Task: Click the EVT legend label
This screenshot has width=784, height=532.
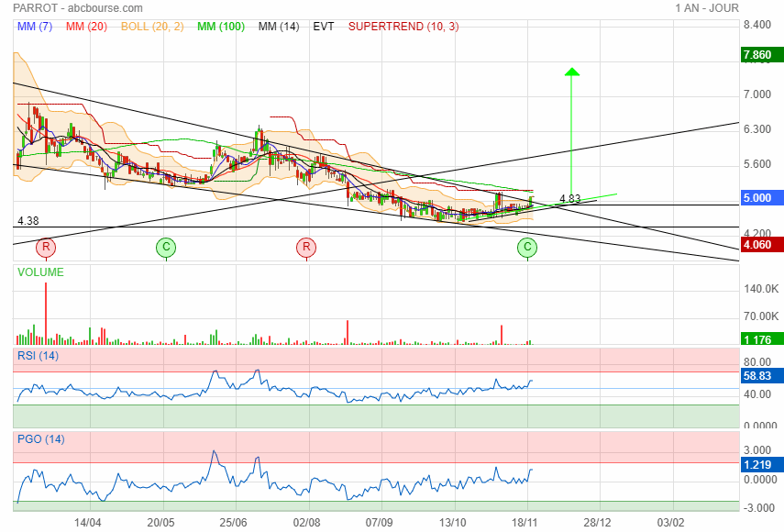Action: coord(324,27)
